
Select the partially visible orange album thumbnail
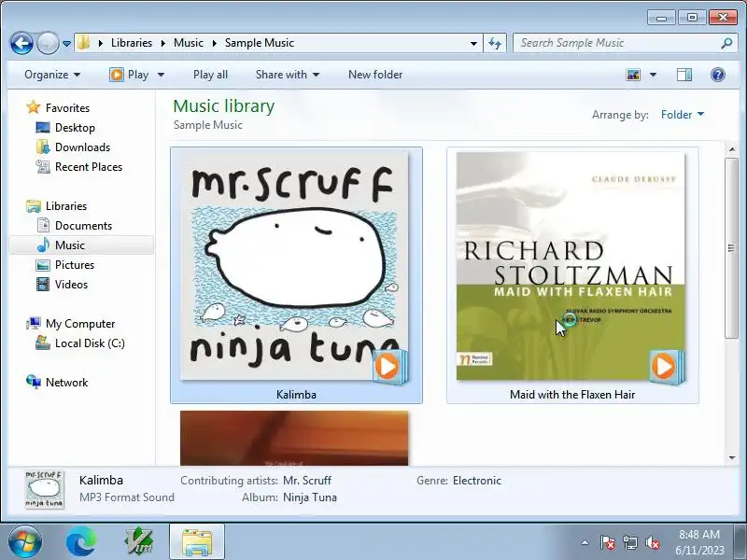click(x=294, y=438)
